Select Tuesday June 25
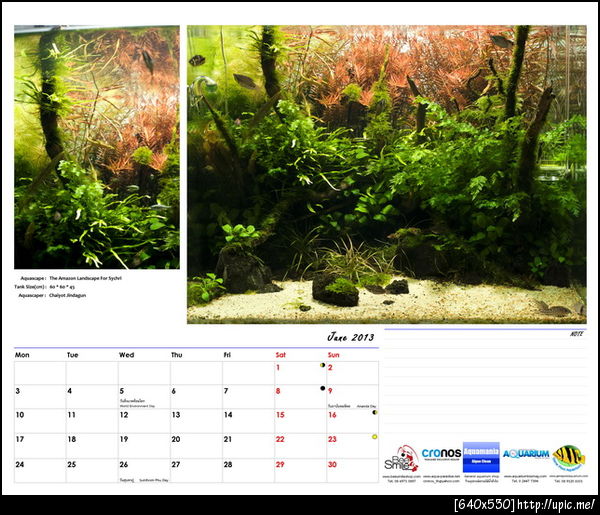This screenshot has height=515, width=600. pyautogui.click(x=92, y=471)
